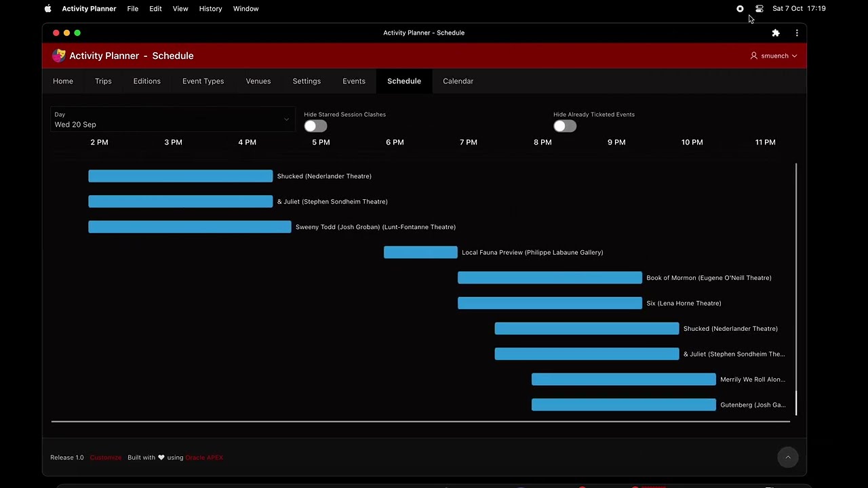The image size is (868, 488).
Task: Open the Apple menu
Action: click(47, 9)
